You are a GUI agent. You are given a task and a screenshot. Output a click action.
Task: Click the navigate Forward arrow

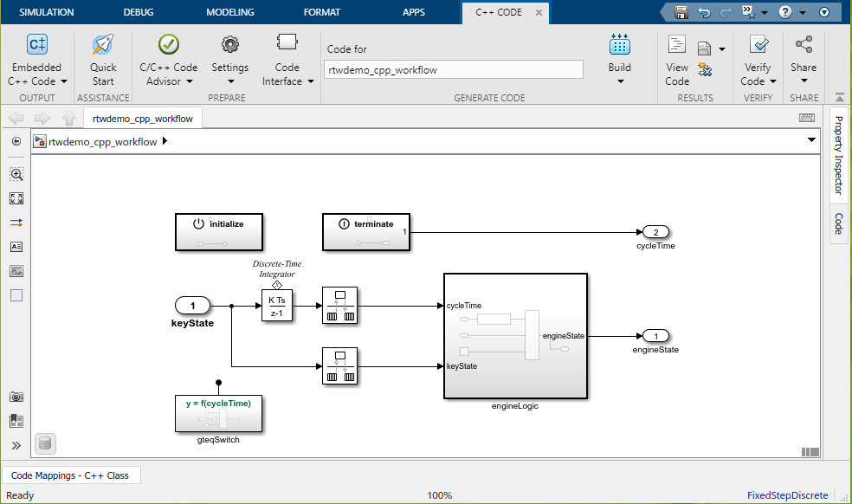42,118
